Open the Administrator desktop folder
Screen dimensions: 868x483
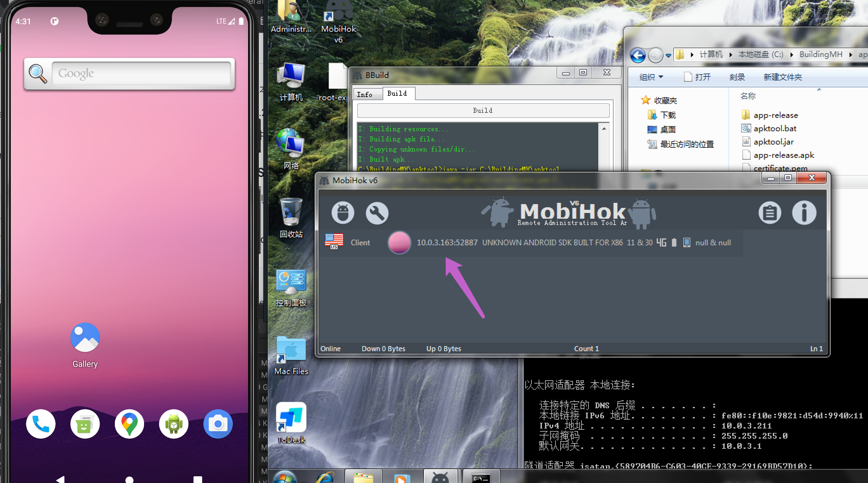click(291, 17)
